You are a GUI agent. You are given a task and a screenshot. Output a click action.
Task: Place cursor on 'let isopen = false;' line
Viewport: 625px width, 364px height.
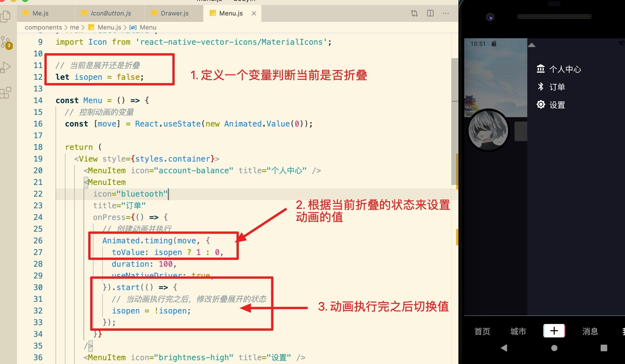click(100, 77)
